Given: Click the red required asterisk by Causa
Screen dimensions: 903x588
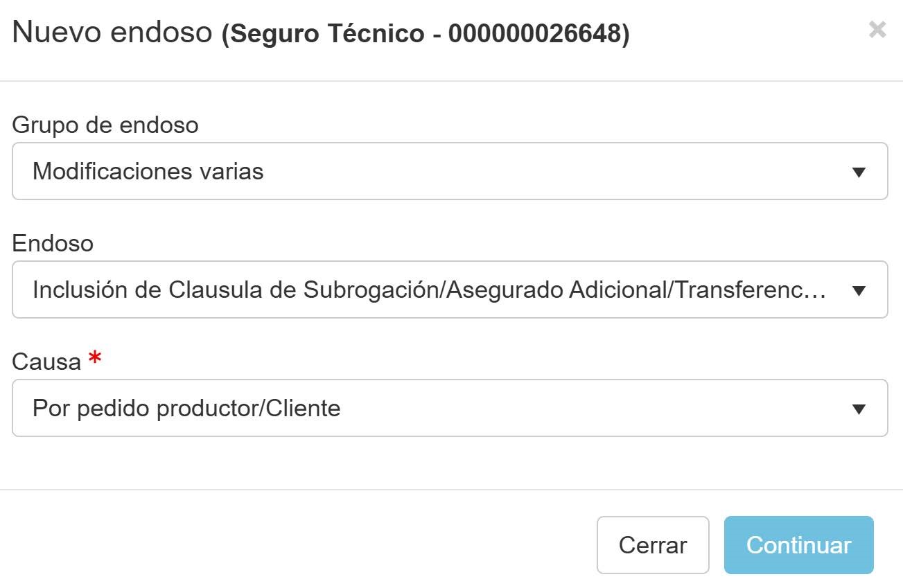Looking at the screenshot, I should (x=95, y=359).
